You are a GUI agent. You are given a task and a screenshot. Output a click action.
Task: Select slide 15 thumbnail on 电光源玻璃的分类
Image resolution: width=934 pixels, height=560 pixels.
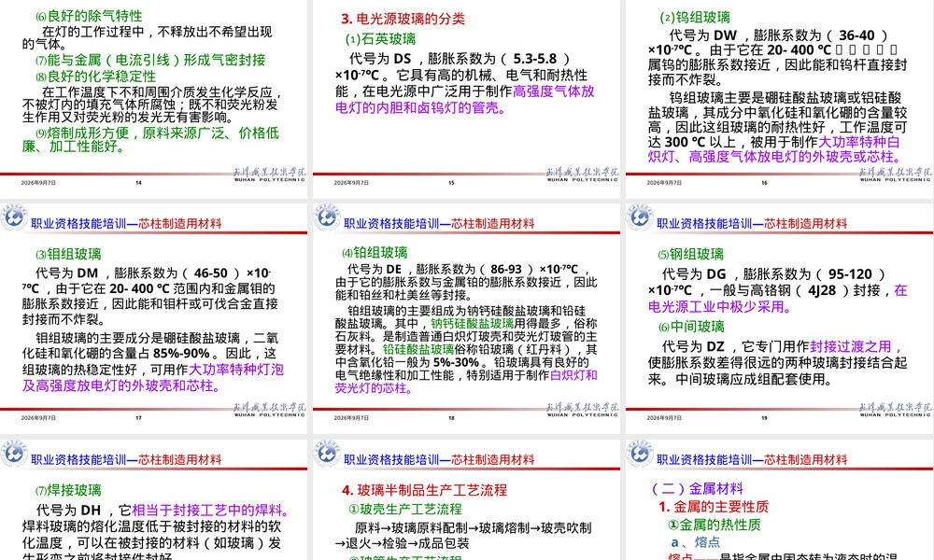pos(466,99)
